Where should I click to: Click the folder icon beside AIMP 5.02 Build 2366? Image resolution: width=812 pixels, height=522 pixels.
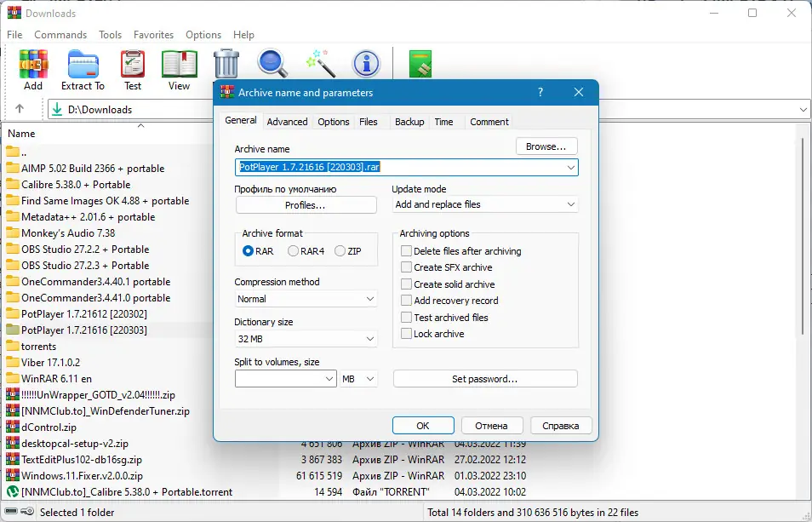tap(13, 169)
